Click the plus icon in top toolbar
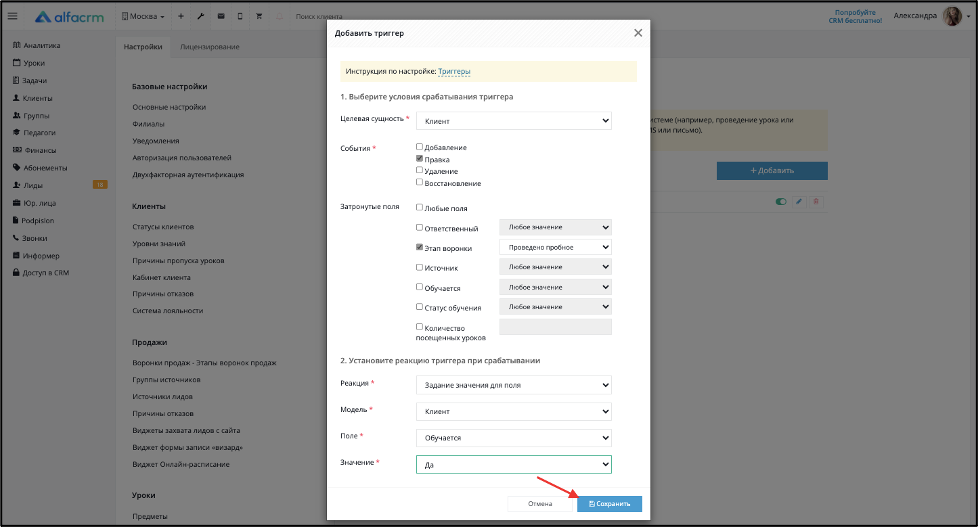This screenshot has width=979, height=529. (180, 16)
